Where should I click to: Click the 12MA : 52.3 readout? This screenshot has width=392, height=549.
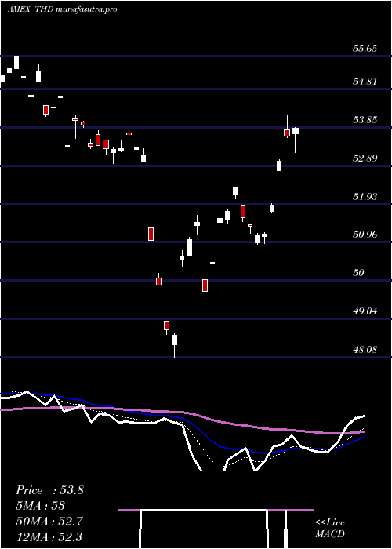tap(49, 536)
